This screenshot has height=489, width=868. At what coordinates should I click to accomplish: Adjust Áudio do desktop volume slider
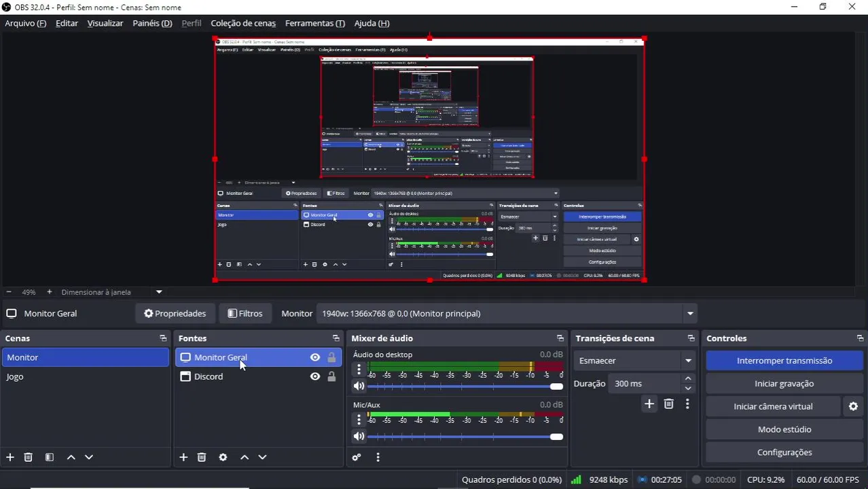465,386
